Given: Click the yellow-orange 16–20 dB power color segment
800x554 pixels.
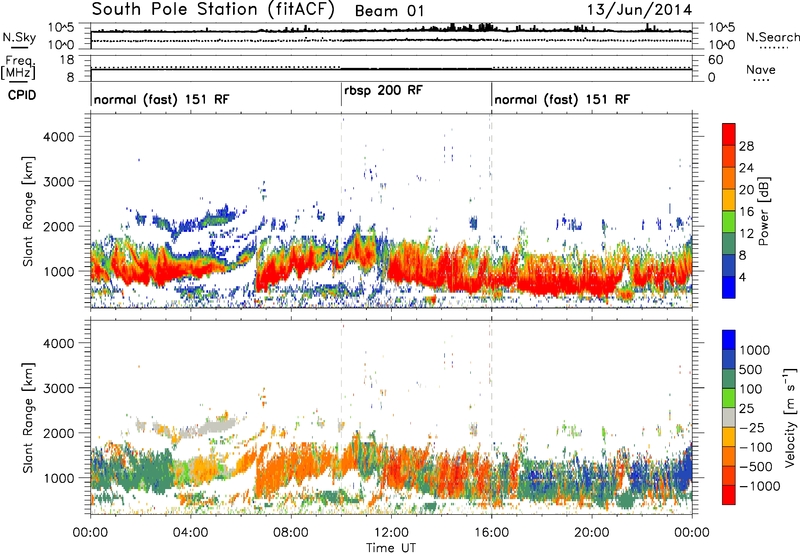Looking at the screenshot, I should [729, 199].
